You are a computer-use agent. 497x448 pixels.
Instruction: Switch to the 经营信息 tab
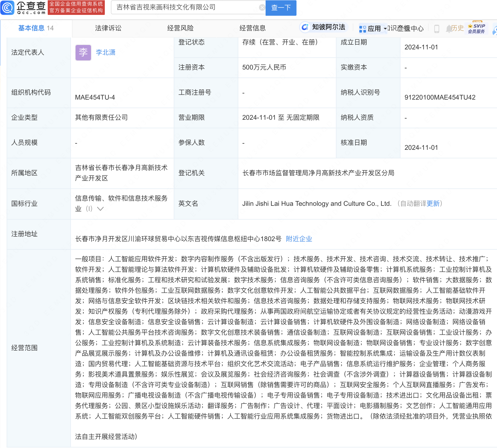coord(253,28)
